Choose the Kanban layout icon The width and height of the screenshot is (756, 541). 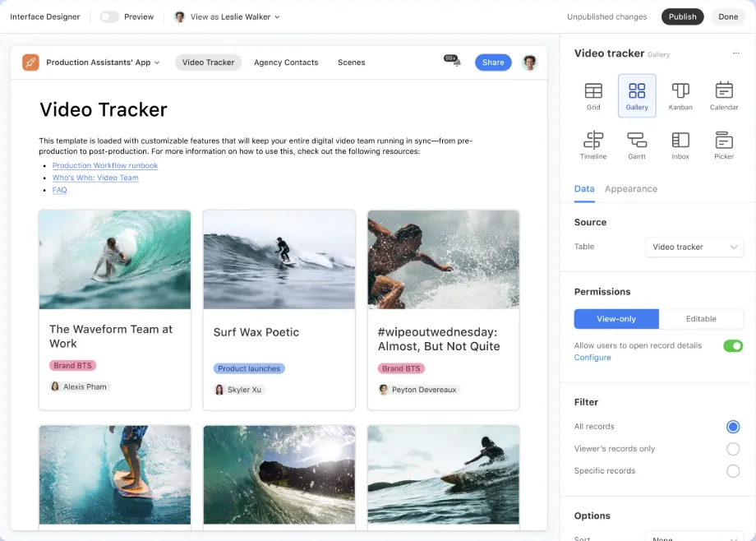[680, 90]
